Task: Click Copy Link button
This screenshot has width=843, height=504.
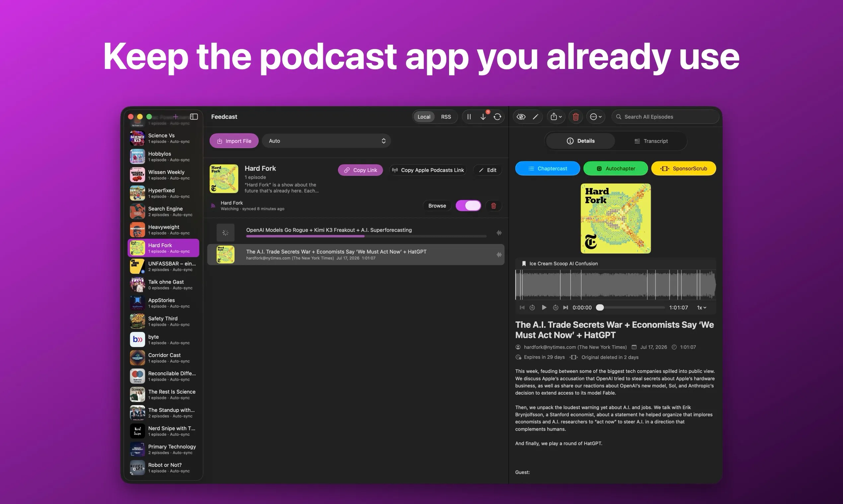Action: (x=360, y=170)
